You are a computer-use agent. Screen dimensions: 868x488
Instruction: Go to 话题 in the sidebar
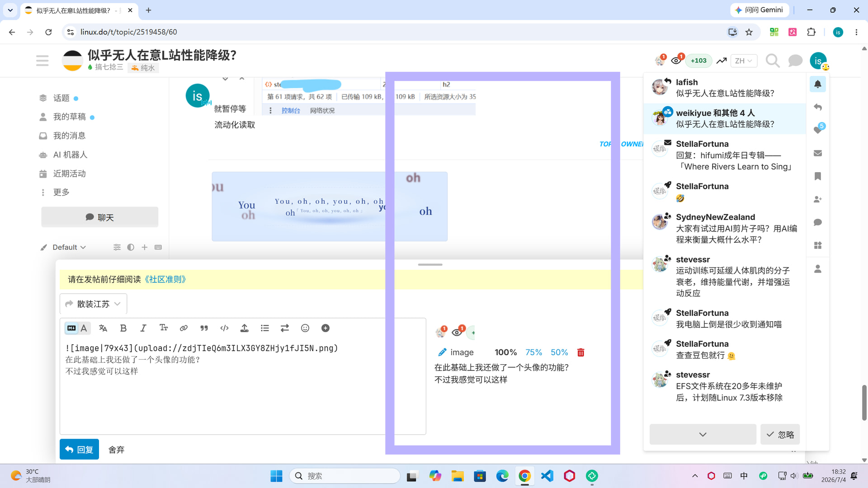[61, 98]
